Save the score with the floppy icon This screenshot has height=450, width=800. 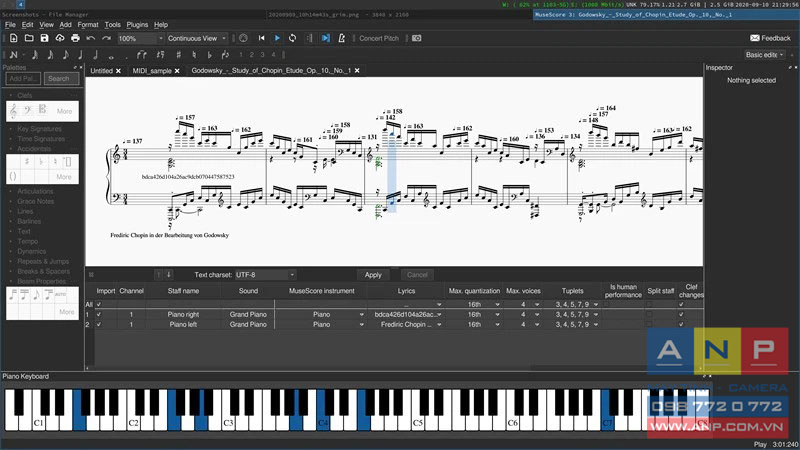[44, 38]
